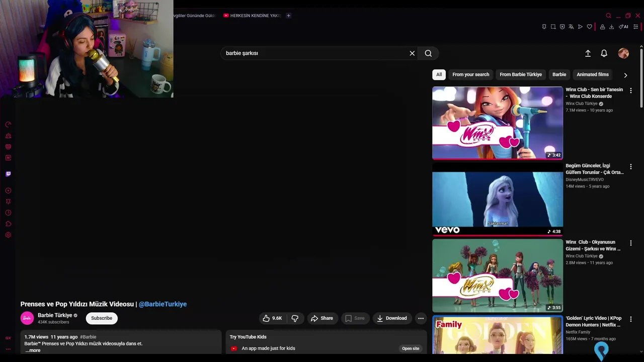Open the GX Control speedometer icon in sidebar
This screenshot has width=644, height=362.
8,125
